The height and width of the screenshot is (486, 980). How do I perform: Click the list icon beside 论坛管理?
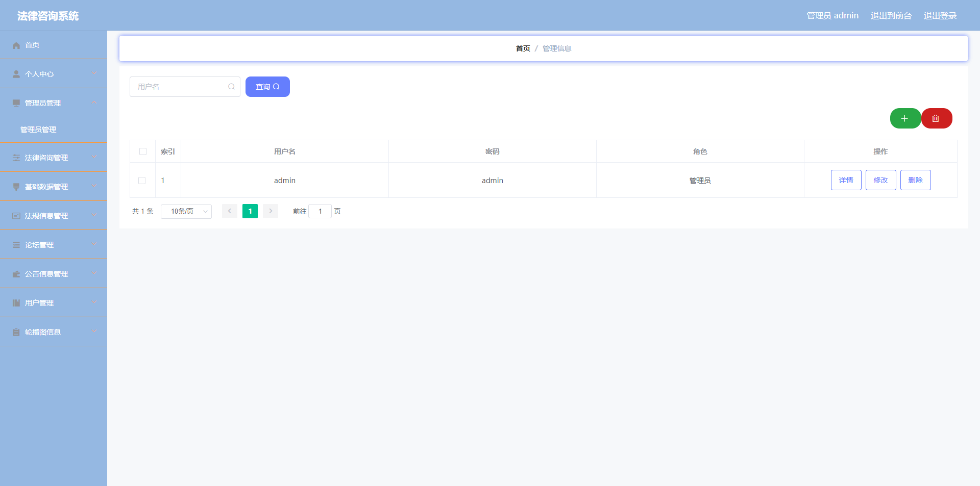[x=16, y=245]
